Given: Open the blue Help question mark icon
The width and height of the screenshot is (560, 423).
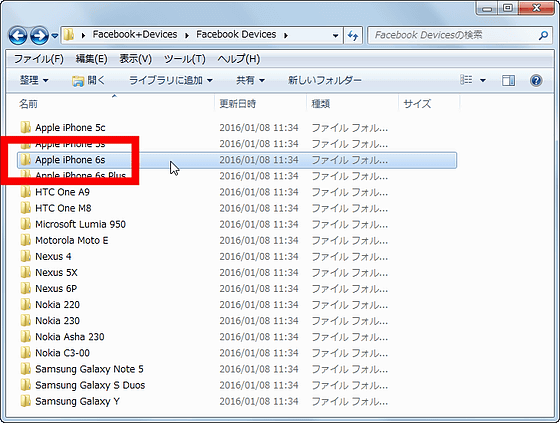Looking at the screenshot, I should coord(536,80).
